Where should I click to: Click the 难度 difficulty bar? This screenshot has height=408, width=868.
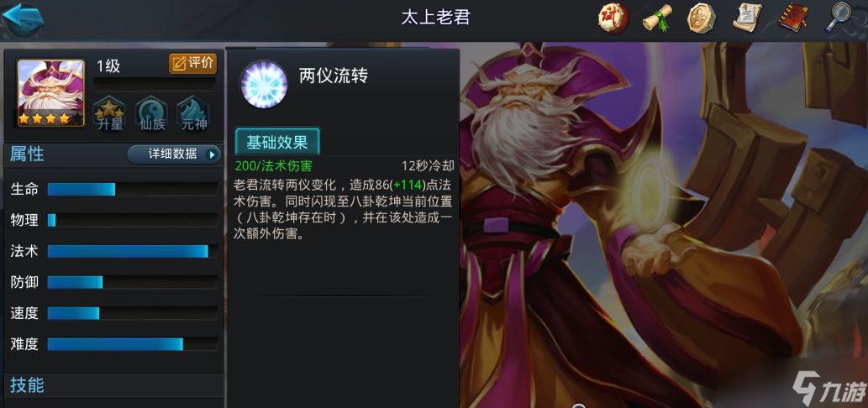pyautogui.click(x=132, y=344)
